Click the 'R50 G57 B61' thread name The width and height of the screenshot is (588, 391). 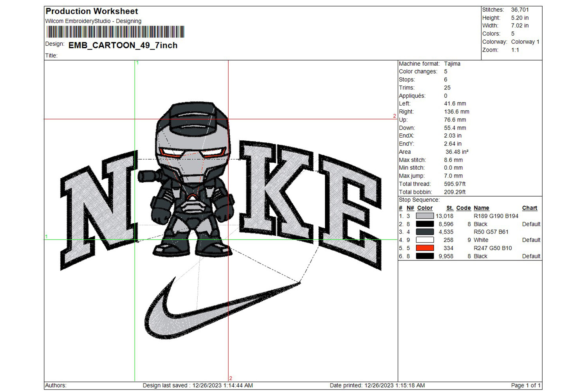coord(491,232)
